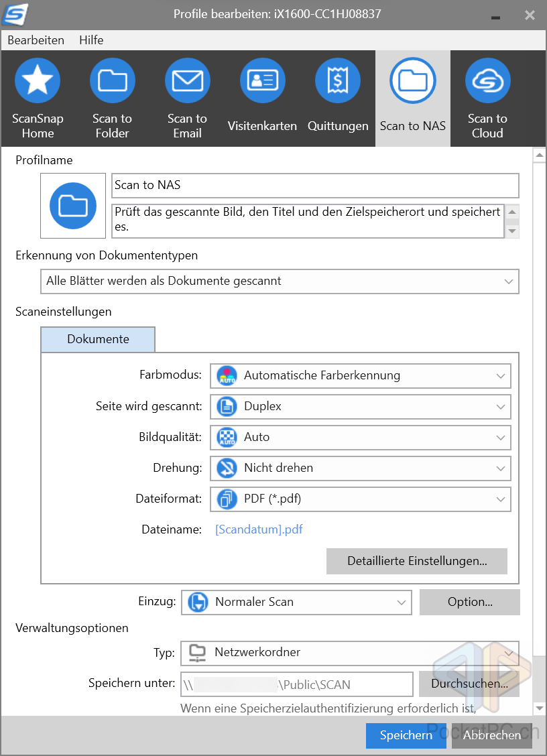Close the Profile bearbeiten window

[530, 15]
